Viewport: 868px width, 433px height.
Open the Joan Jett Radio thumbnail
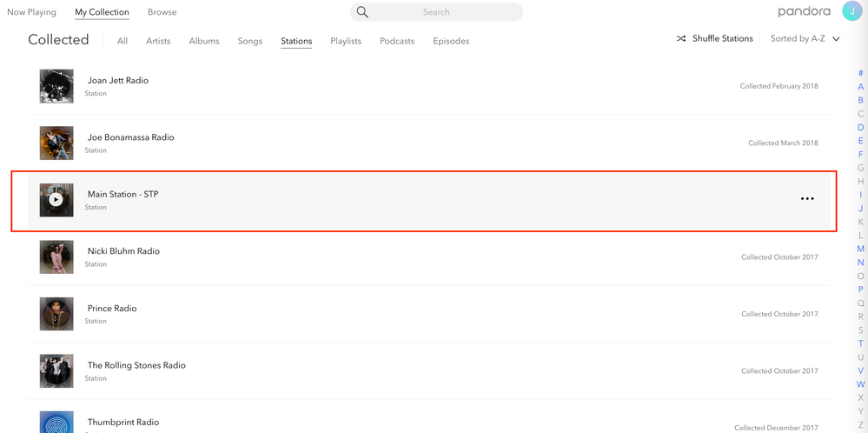click(x=56, y=86)
